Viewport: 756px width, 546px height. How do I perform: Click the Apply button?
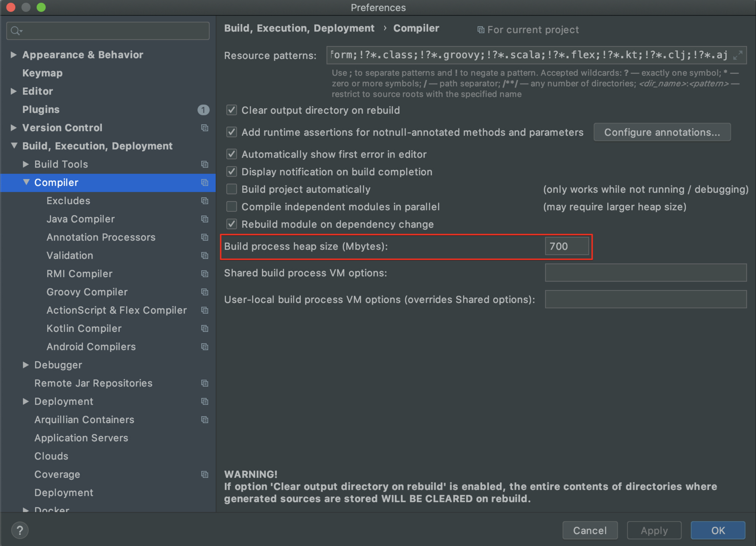point(654,530)
